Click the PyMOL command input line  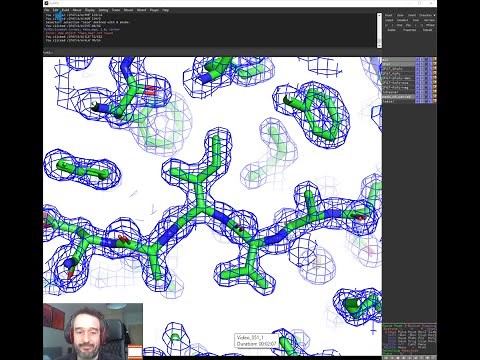pos(213,52)
